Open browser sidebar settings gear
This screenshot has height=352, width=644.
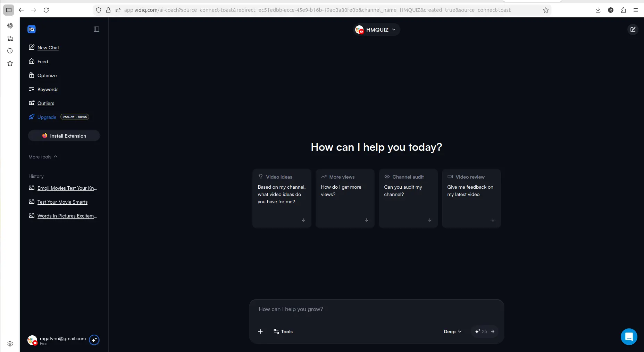tap(10, 344)
